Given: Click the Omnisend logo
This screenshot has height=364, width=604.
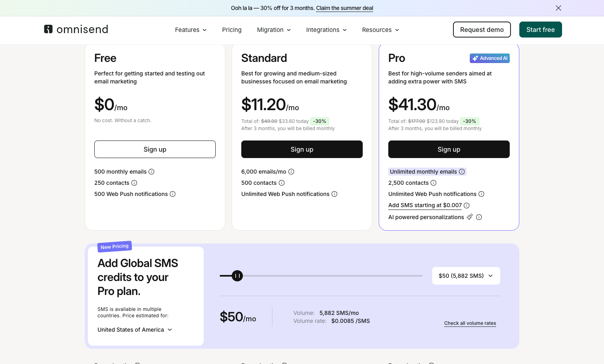Looking at the screenshot, I should (76, 29).
